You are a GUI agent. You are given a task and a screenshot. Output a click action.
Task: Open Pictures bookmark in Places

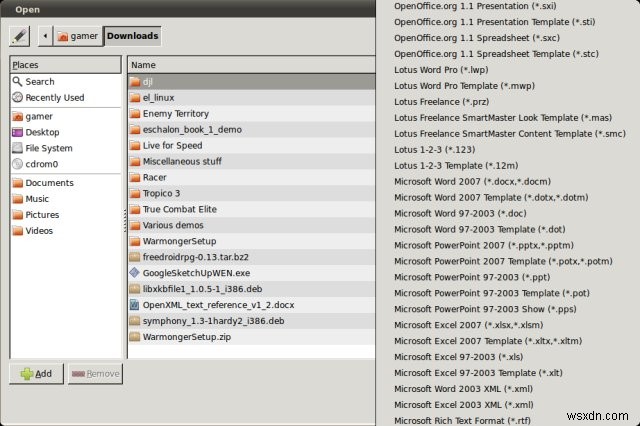click(x=66, y=215)
